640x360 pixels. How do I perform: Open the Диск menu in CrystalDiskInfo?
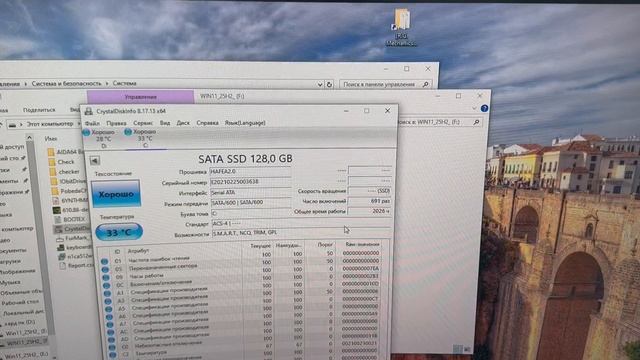tap(183, 123)
